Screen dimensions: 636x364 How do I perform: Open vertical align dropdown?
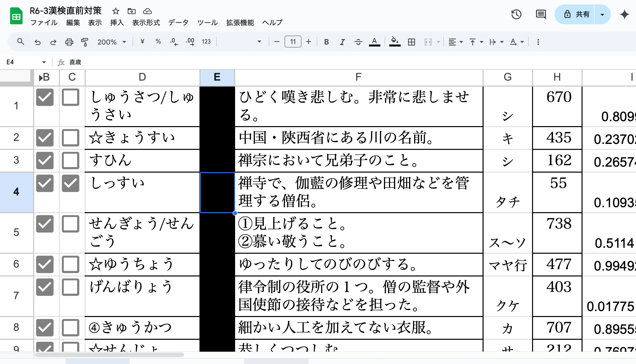tap(476, 42)
